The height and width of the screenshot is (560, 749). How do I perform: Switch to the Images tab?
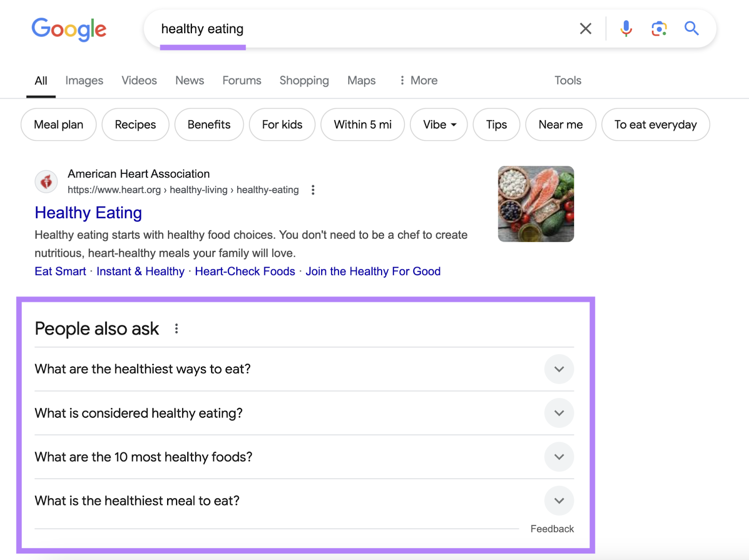point(84,80)
